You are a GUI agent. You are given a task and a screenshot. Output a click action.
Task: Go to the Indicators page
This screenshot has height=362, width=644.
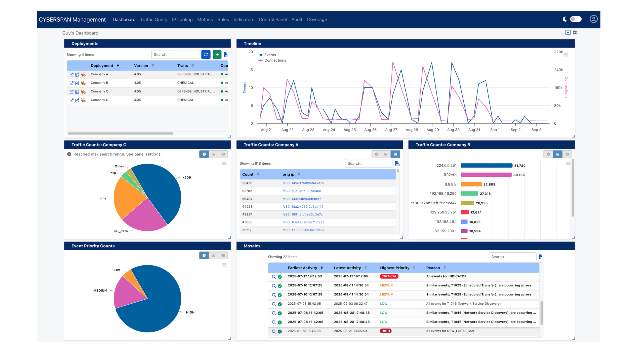pyautogui.click(x=244, y=19)
